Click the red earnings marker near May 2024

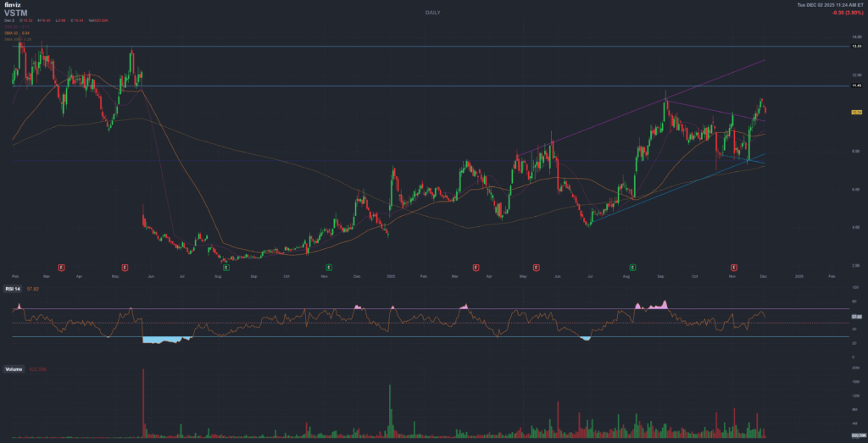click(x=124, y=267)
